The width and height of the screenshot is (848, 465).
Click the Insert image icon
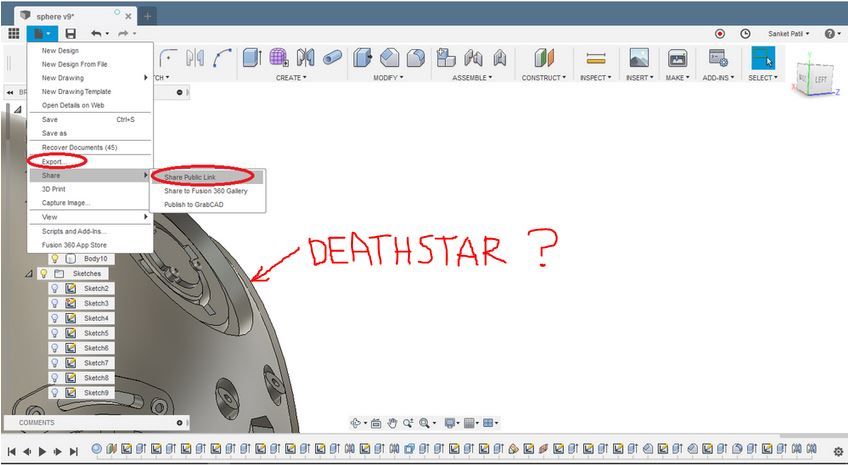click(x=638, y=58)
